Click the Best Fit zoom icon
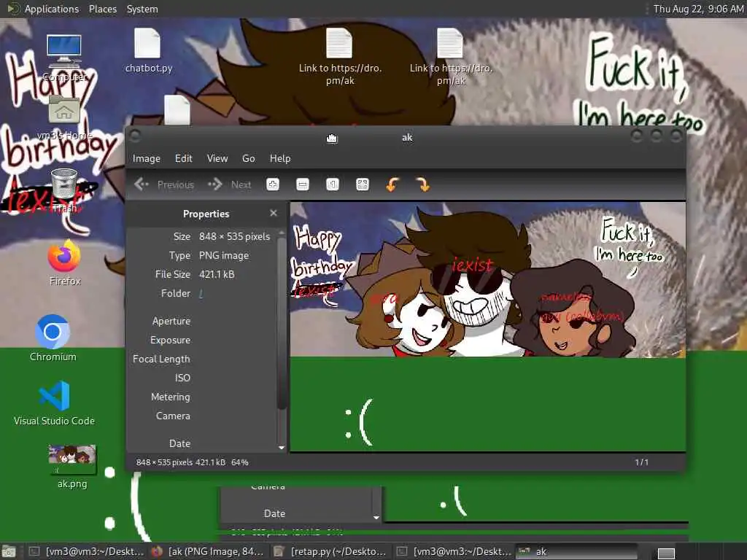 point(363,184)
